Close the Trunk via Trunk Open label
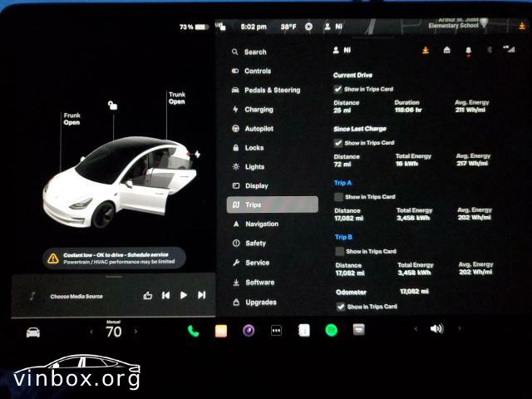532x399 pixels. point(177,98)
